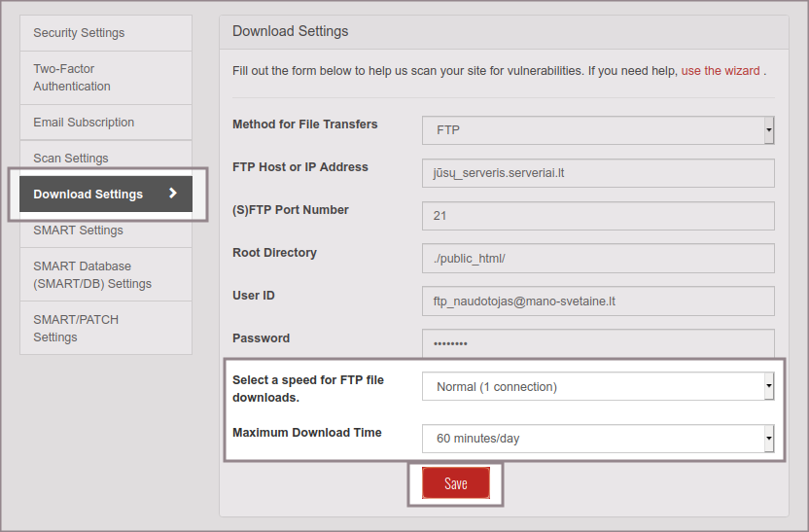Select Email Subscription in the sidebar

84,123
